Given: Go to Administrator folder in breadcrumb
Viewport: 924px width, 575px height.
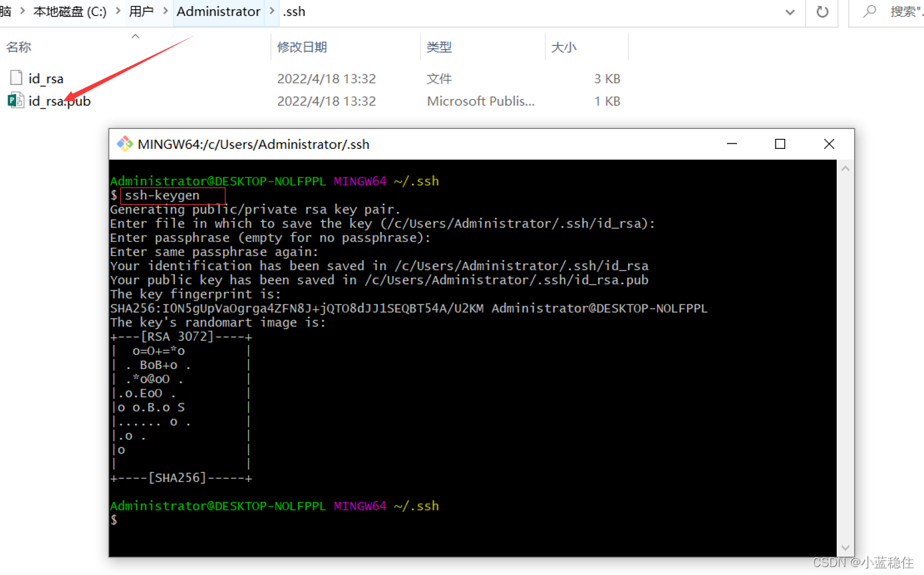Looking at the screenshot, I should pos(219,11).
